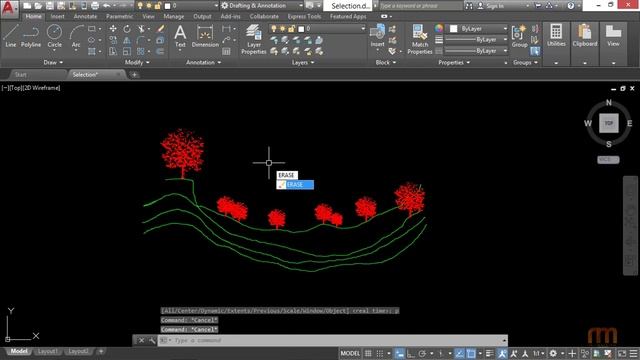Click the Open folder icon in quick access
Viewport: 640px width, 360px height.
click(x=38, y=6)
